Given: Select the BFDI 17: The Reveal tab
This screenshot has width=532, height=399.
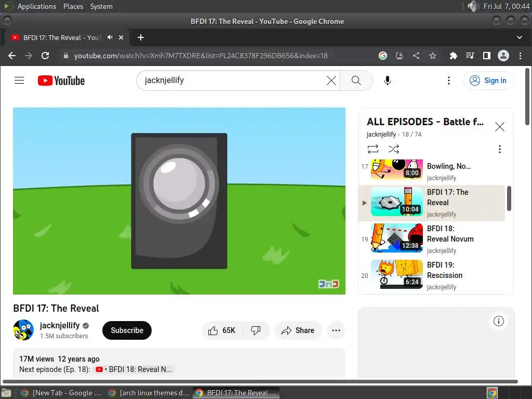Looking at the screenshot, I should coord(62,37).
